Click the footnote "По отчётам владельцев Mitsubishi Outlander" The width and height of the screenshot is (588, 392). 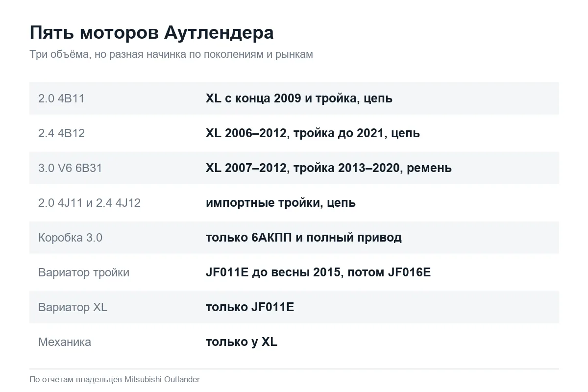115,379
